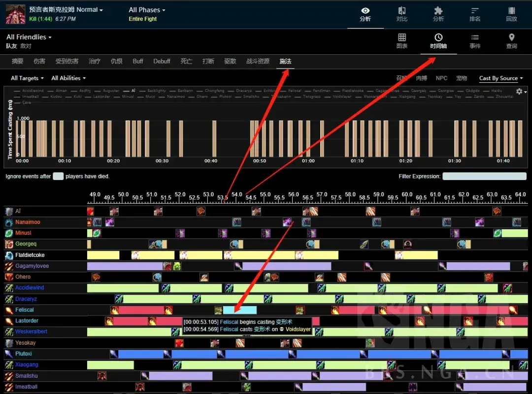Open the Cast By Source dropdown
The height and width of the screenshot is (394, 532).
(x=500, y=78)
